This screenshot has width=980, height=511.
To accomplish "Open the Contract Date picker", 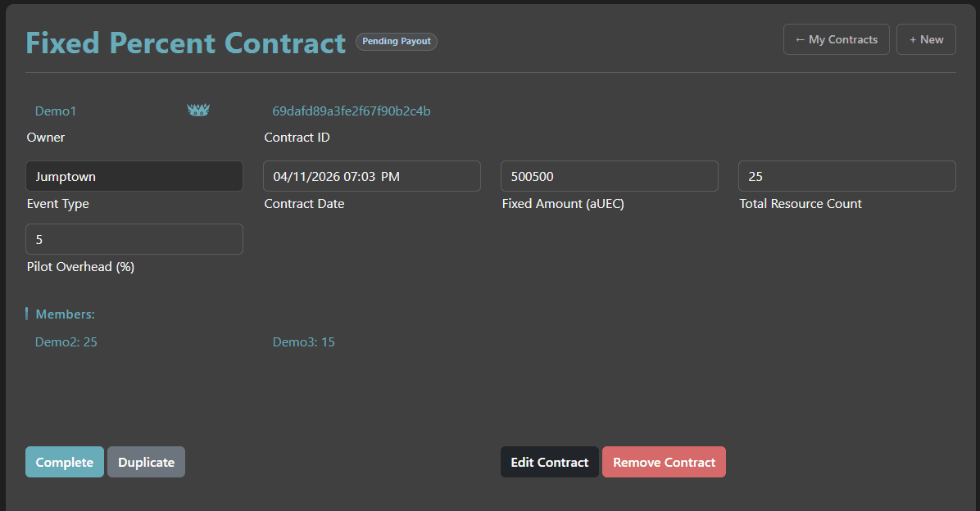I will [371, 176].
